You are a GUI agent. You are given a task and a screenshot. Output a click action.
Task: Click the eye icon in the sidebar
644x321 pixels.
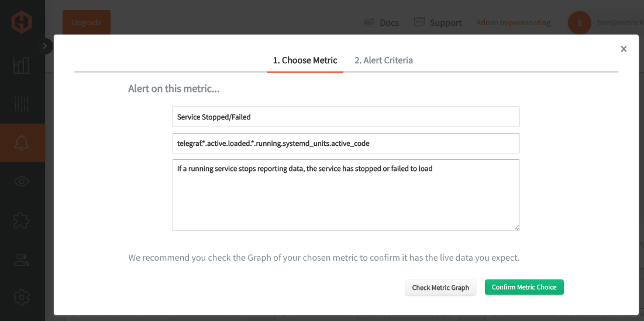pos(22,181)
